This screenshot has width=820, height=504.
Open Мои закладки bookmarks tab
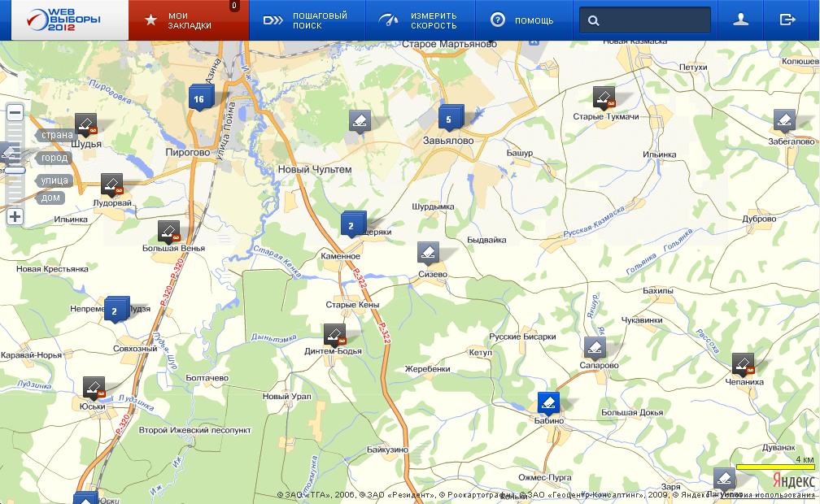click(189, 20)
